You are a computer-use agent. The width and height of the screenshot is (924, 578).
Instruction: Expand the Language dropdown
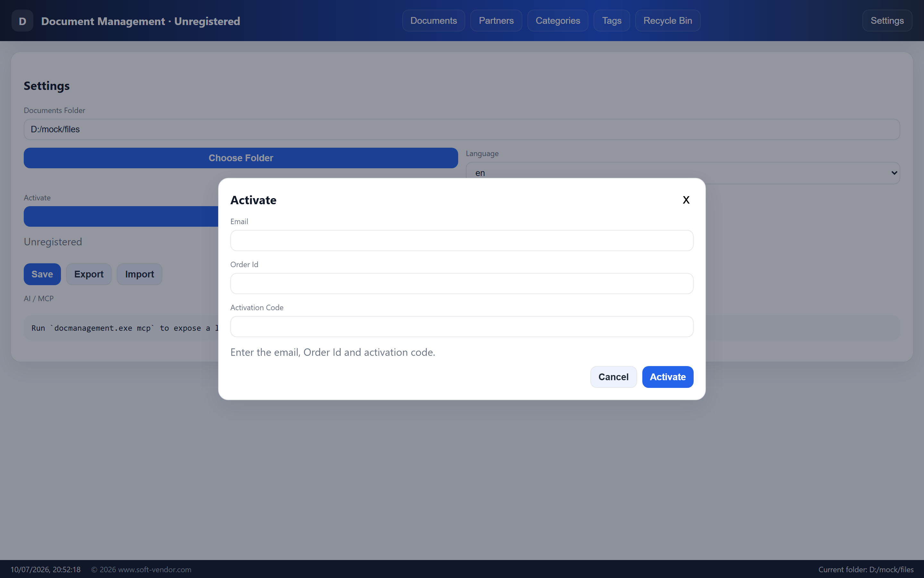(x=683, y=173)
